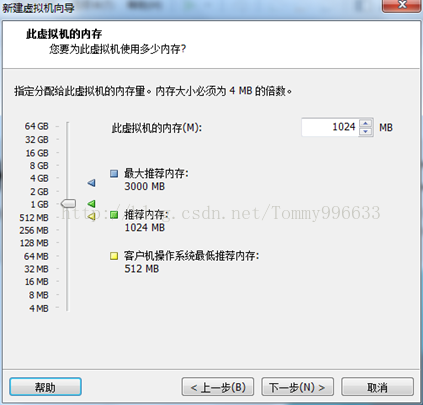
Task: Close the new virtual machine wizard window
Action: (x=402, y=5)
